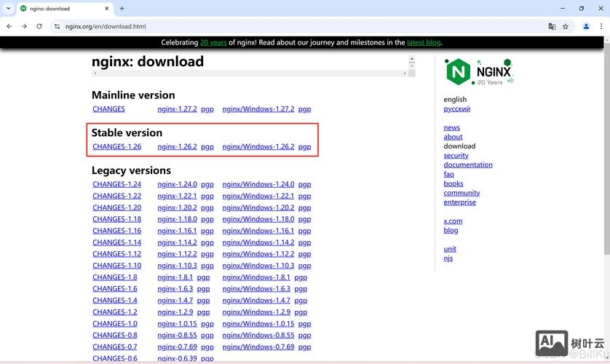Open pgp signature for nginx/Windows-1.26.2
The height and width of the screenshot is (364, 610).
304,147
